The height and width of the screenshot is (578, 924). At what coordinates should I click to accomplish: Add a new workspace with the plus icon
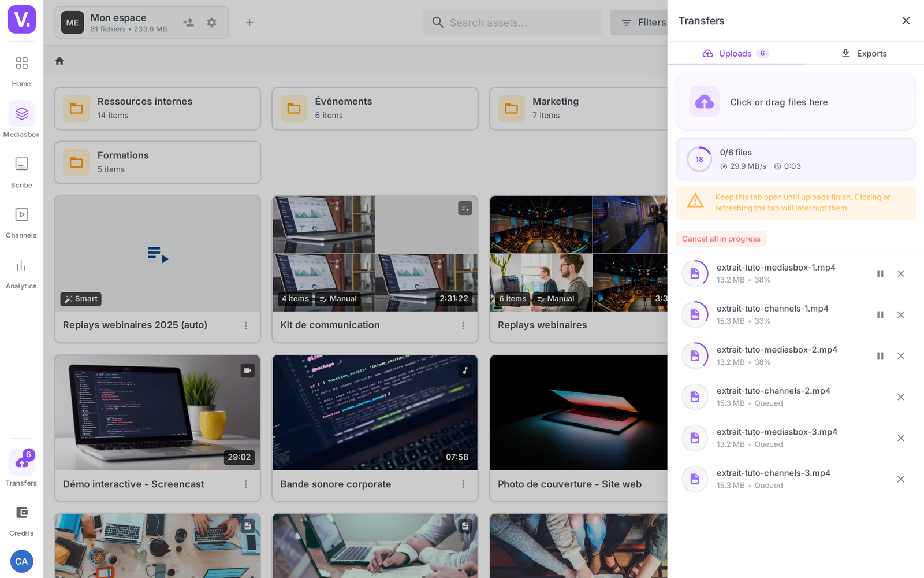[249, 23]
